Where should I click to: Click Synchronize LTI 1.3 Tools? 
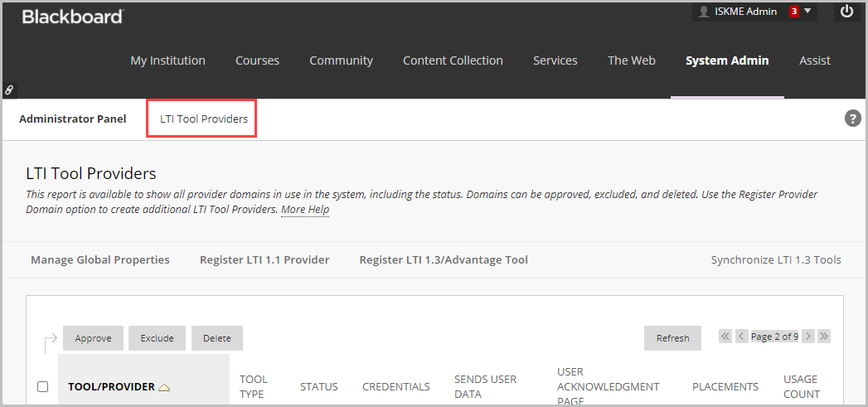[776, 259]
